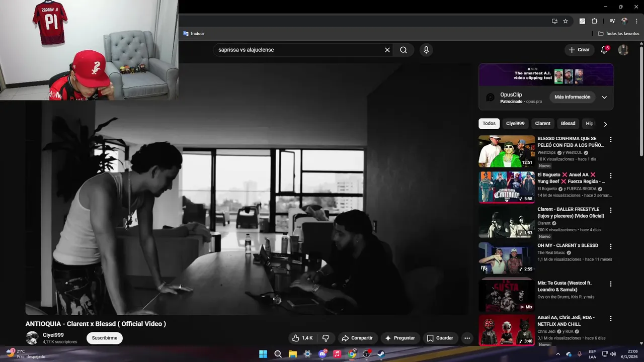Open options for NETFLIX AND CHILL video
Image resolution: width=644 pixels, height=362 pixels.
tap(611, 318)
